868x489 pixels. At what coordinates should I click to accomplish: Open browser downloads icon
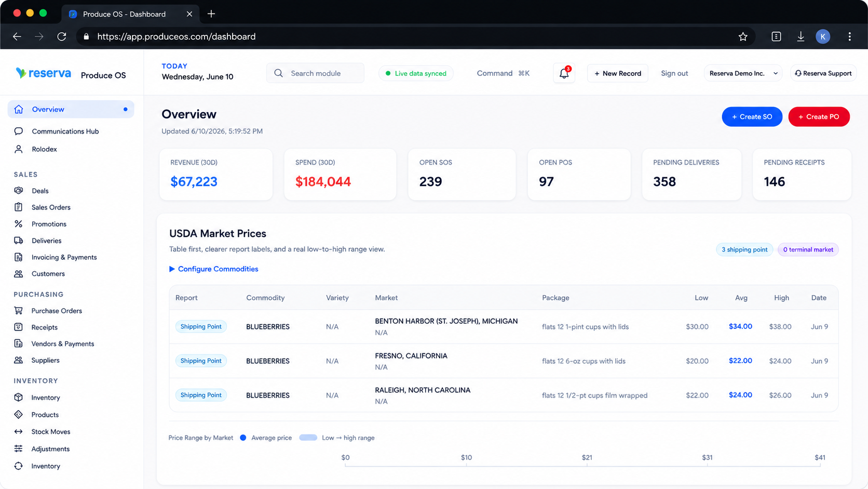(801, 36)
